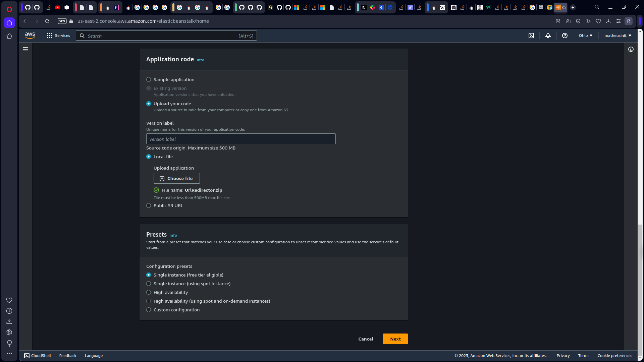Select the Public S3 URL option
The image size is (644, 362).
click(149, 205)
